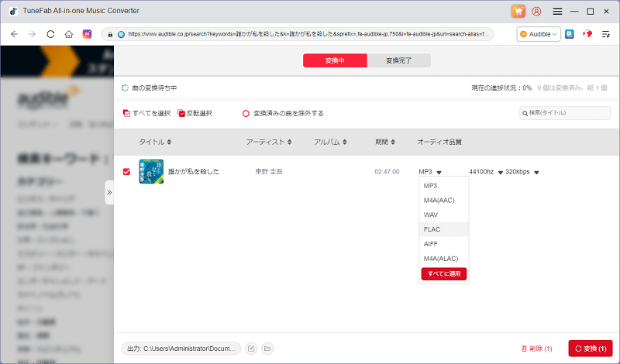Screen dimensions: 620x364
Task: Open the playlist queue icon in toolbar
Action: (606, 34)
